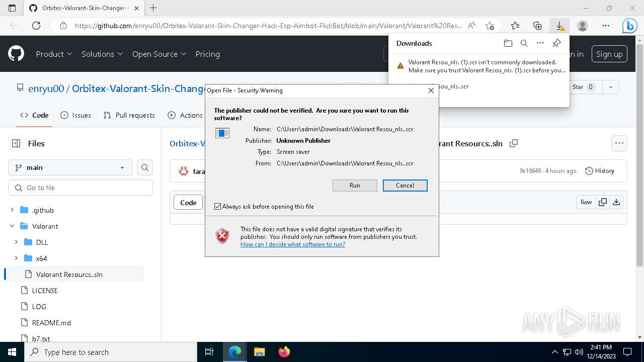
Task: Refresh the page in Edge
Action: coord(36,26)
